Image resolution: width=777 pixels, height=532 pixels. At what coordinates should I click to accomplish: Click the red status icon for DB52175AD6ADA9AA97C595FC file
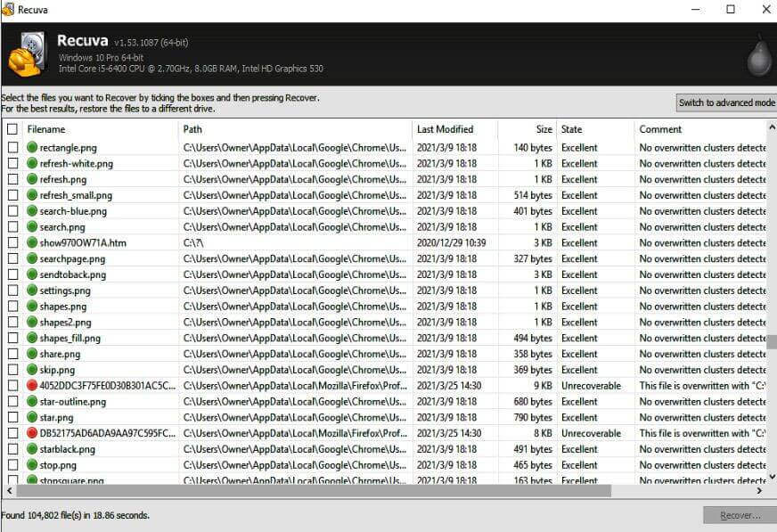pos(32,433)
